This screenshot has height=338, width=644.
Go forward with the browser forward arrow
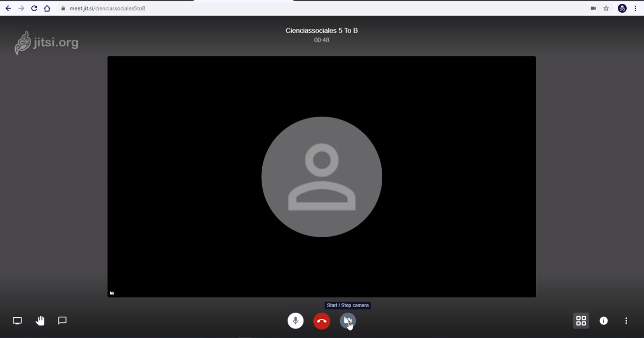click(x=21, y=8)
